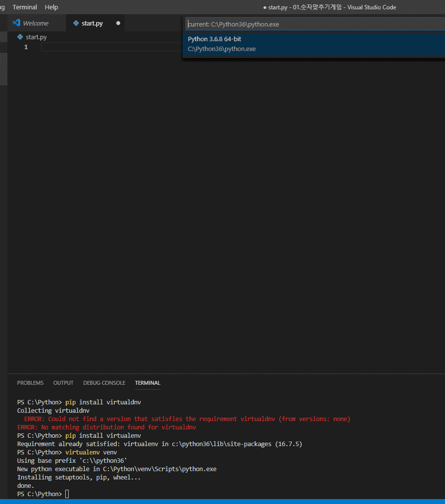Click the VS Code icon on the Welcome tab
Viewport: 445px width, 504px height.
pos(16,23)
